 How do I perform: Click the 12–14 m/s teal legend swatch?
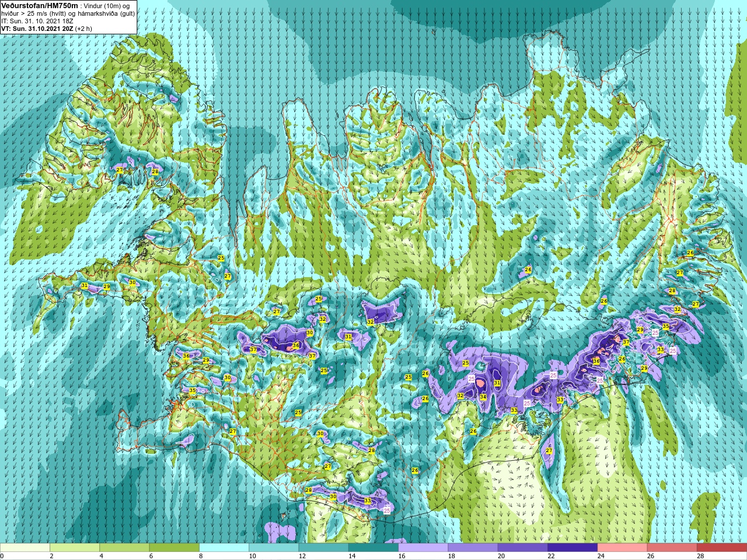coord(324,548)
